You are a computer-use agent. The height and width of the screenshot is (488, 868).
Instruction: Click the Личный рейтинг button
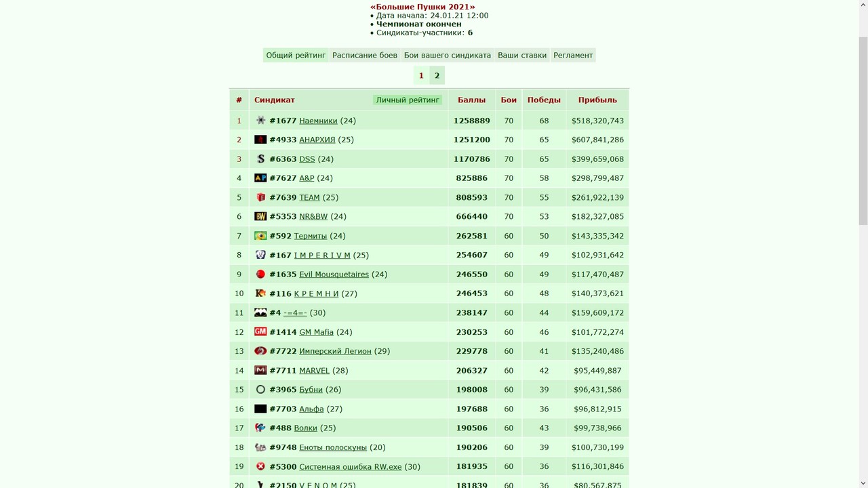(x=408, y=100)
